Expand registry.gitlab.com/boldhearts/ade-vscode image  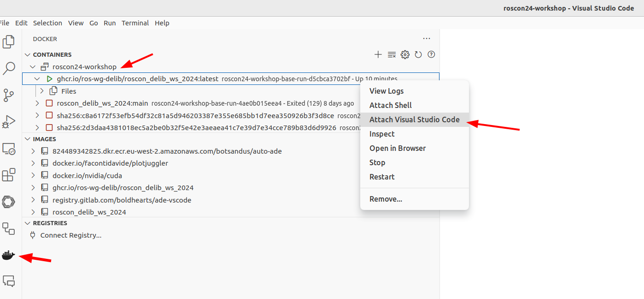(33, 200)
